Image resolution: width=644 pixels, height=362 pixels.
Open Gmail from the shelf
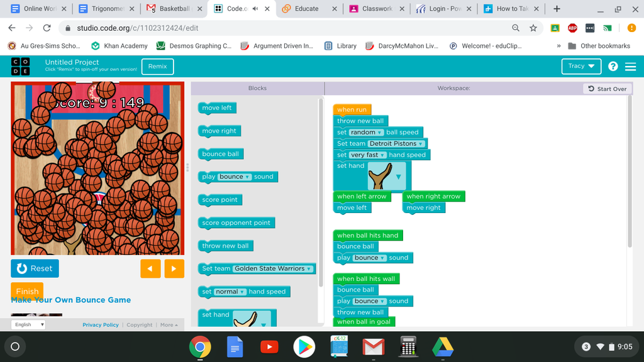(373, 346)
